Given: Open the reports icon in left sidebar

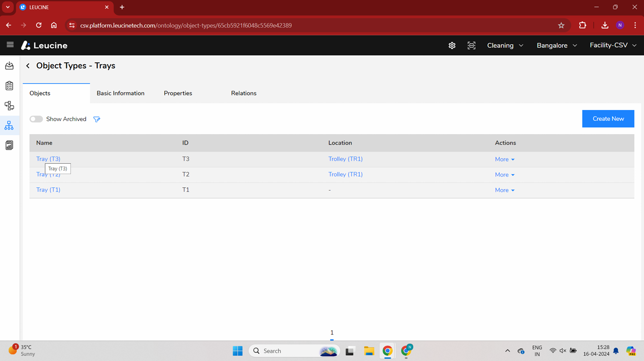Looking at the screenshot, I should tap(9, 146).
